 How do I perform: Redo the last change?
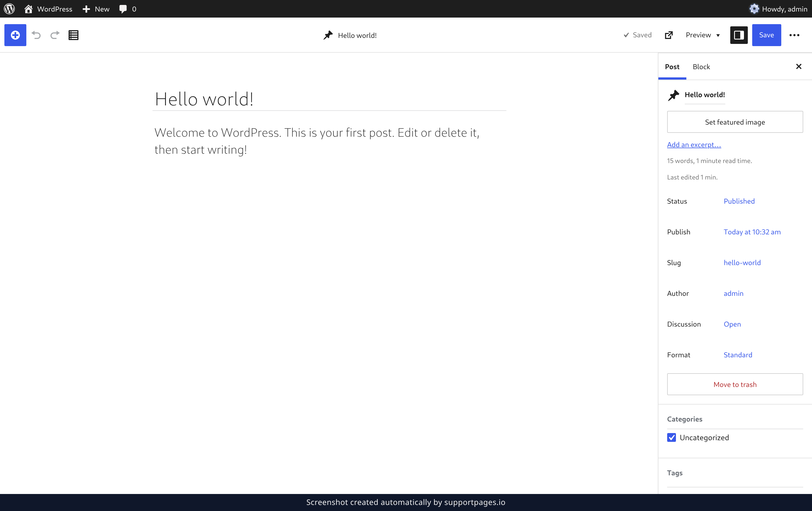(x=55, y=35)
